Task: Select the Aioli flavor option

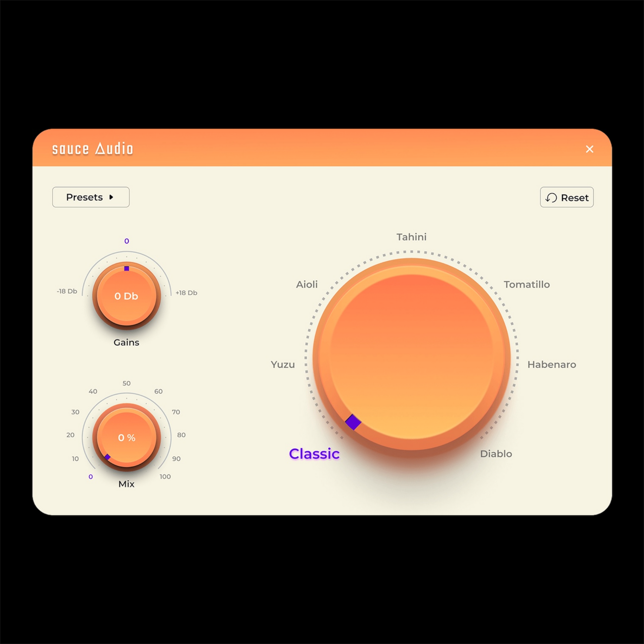Action: tap(307, 284)
